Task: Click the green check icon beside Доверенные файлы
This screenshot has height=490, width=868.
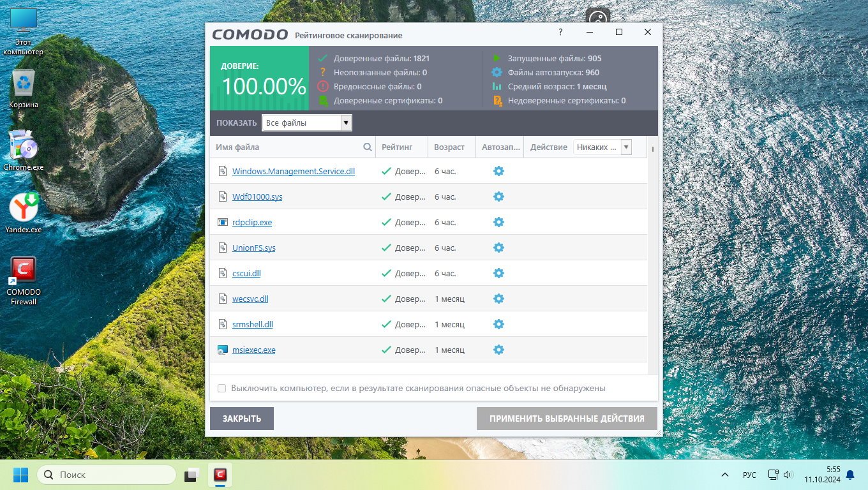Action: pyautogui.click(x=323, y=58)
